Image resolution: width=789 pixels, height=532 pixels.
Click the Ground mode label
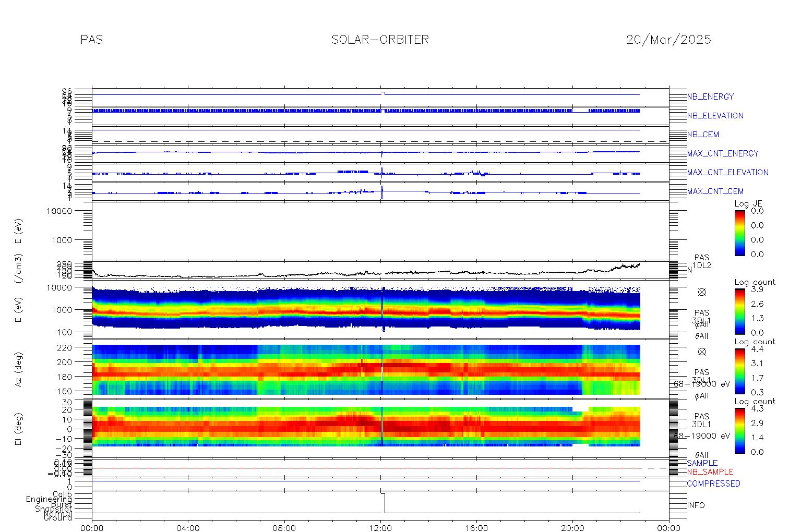[x=58, y=518]
